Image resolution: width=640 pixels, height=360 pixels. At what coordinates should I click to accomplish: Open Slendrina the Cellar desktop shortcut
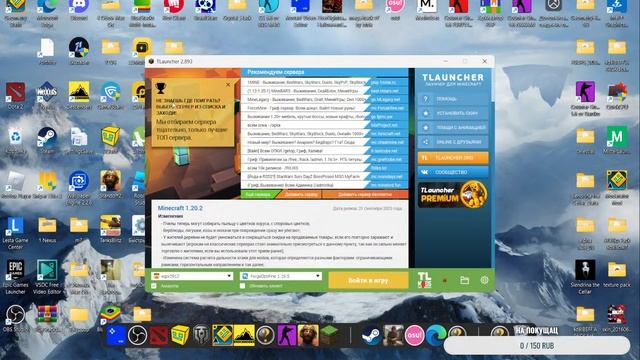585,277
